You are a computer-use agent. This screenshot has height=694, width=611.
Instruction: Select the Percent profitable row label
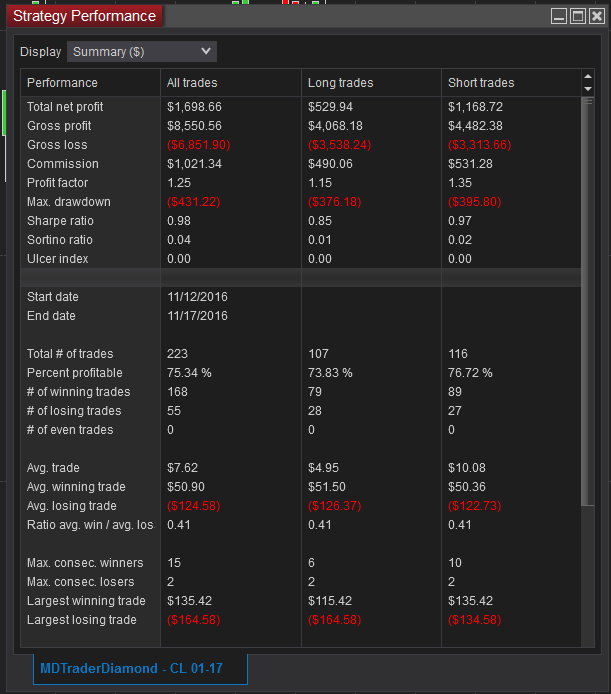pyautogui.click(x=74, y=373)
